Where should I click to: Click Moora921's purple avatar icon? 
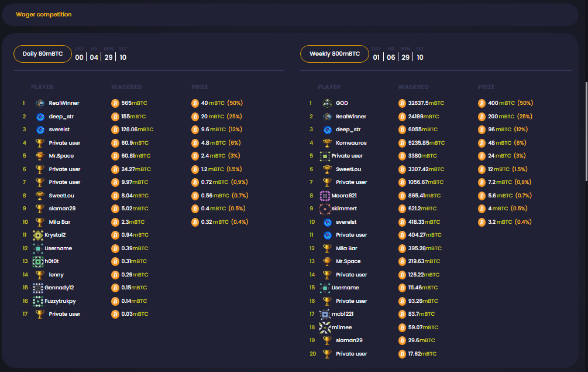[x=325, y=196]
